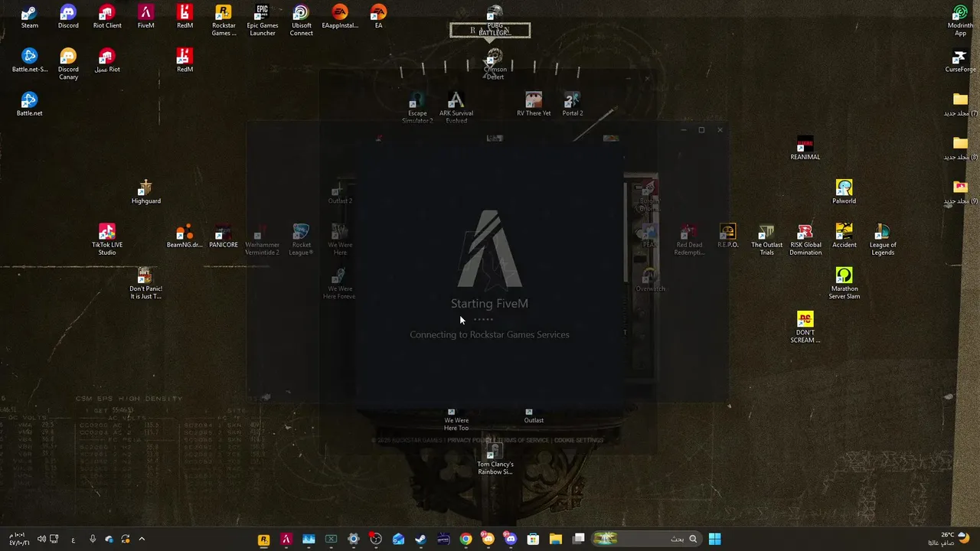Open the new folder labeled (9)
The image size is (980, 551).
(x=960, y=192)
